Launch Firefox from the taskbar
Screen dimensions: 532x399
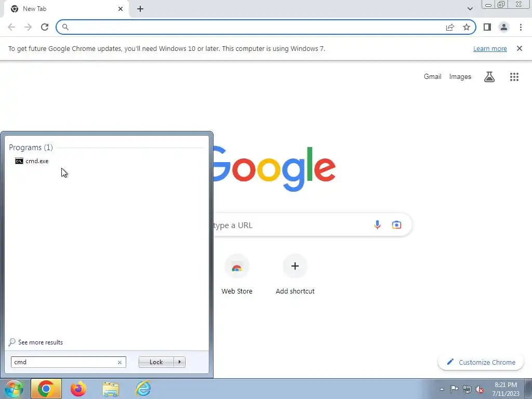(x=78, y=389)
